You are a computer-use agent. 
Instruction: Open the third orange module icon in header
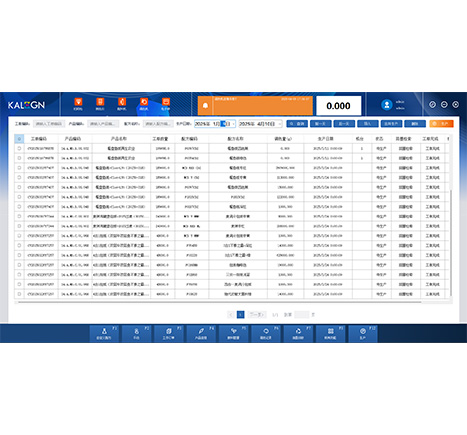122,102
